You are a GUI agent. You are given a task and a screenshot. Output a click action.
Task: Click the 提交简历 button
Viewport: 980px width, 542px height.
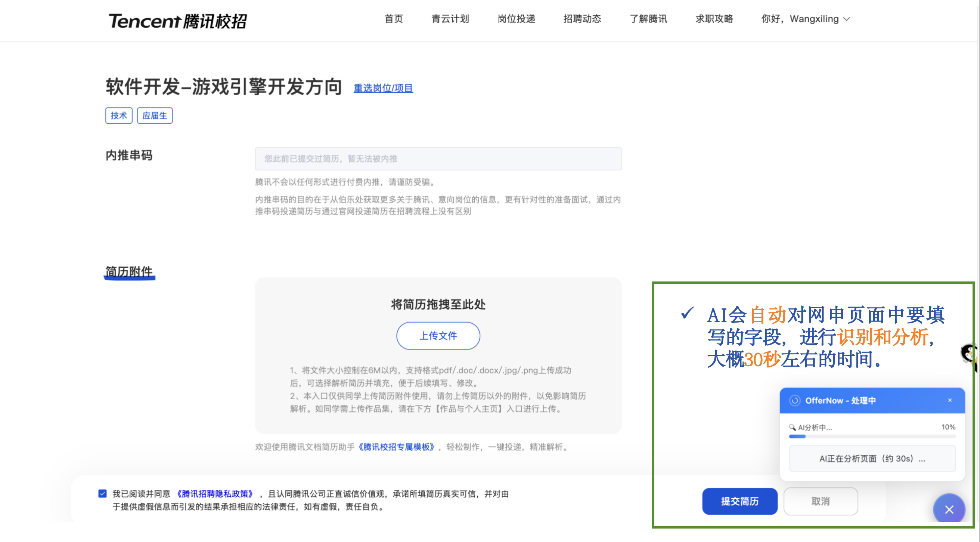[739, 501]
